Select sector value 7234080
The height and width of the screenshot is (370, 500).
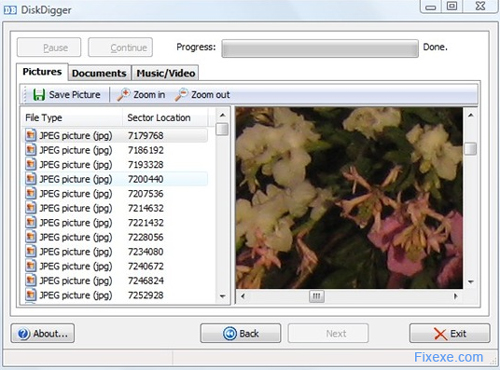pyautogui.click(x=146, y=252)
